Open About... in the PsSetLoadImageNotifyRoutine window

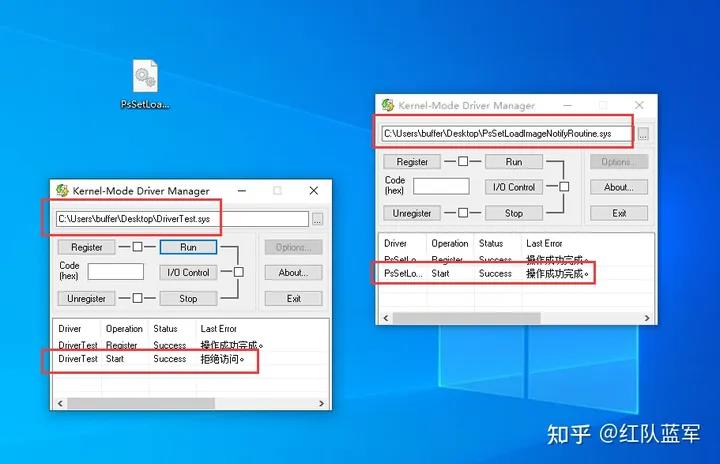click(x=619, y=187)
